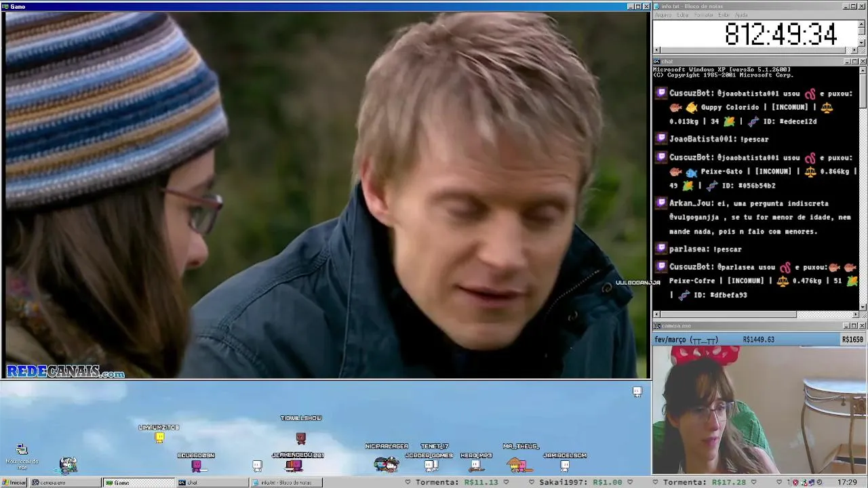
Task: Click the webcam video feed
Action: tap(759, 409)
